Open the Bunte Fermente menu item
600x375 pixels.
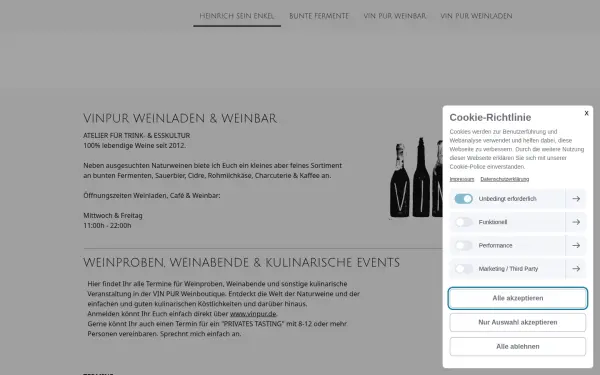tap(319, 16)
